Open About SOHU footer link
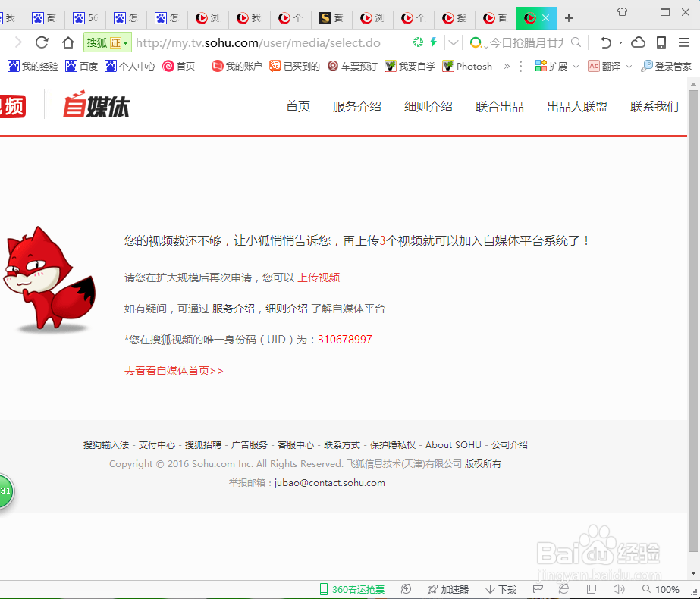The width and height of the screenshot is (700, 599). pyautogui.click(x=453, y=445)
